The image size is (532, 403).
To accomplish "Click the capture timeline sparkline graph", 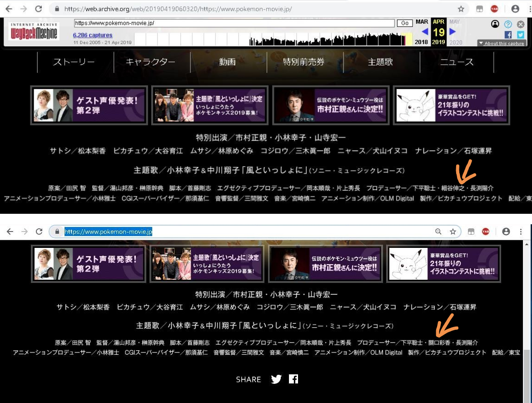I will 273,39.
